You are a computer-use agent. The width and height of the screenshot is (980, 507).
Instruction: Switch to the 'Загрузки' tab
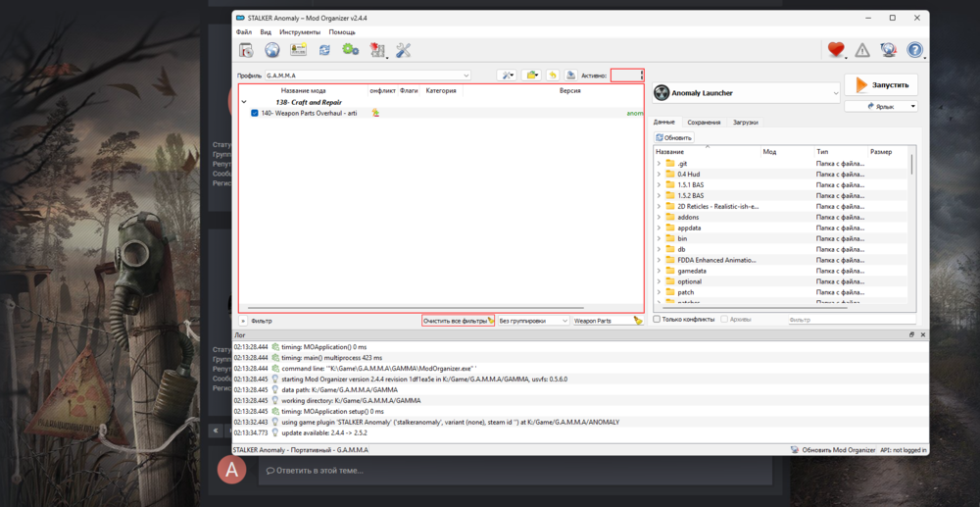745,123
